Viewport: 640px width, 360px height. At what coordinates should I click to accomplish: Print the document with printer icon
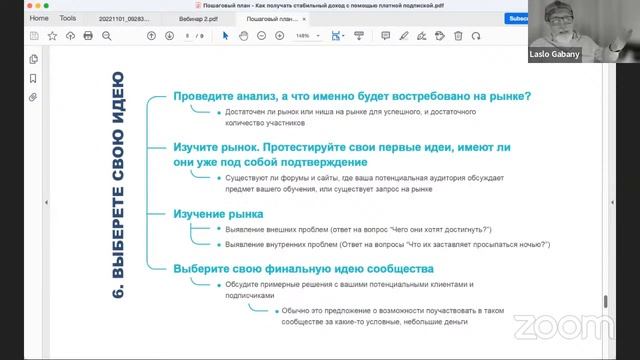(x=88, y=36)
